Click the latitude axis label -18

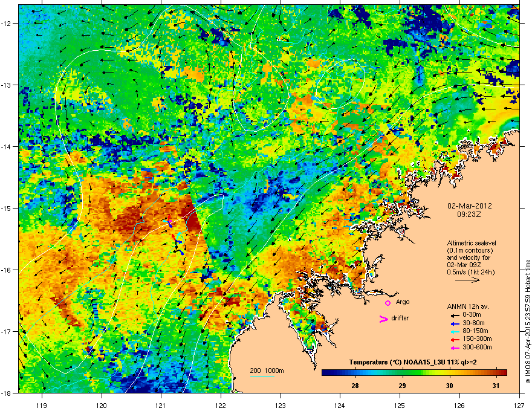pos(7,393)
